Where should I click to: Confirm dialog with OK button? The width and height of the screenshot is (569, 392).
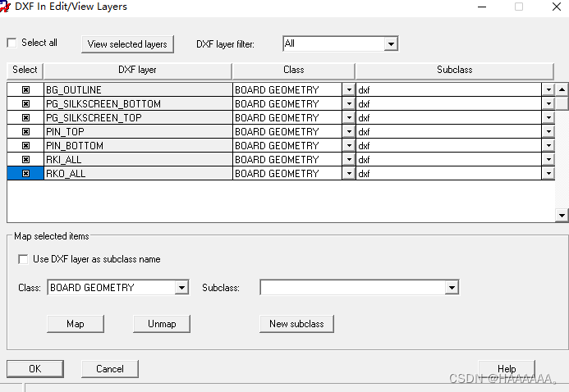click(x=34, y=369)
